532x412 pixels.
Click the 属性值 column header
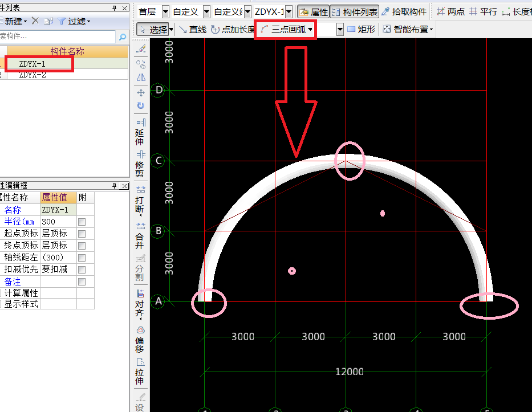[x=58, y=197]
